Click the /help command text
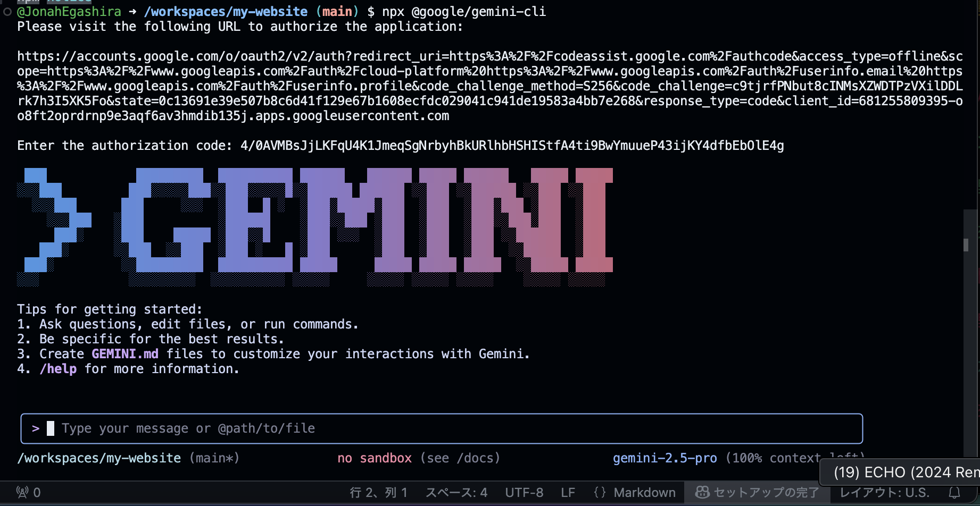The width and height of the screenshot is (980, 506). point(58,369)
